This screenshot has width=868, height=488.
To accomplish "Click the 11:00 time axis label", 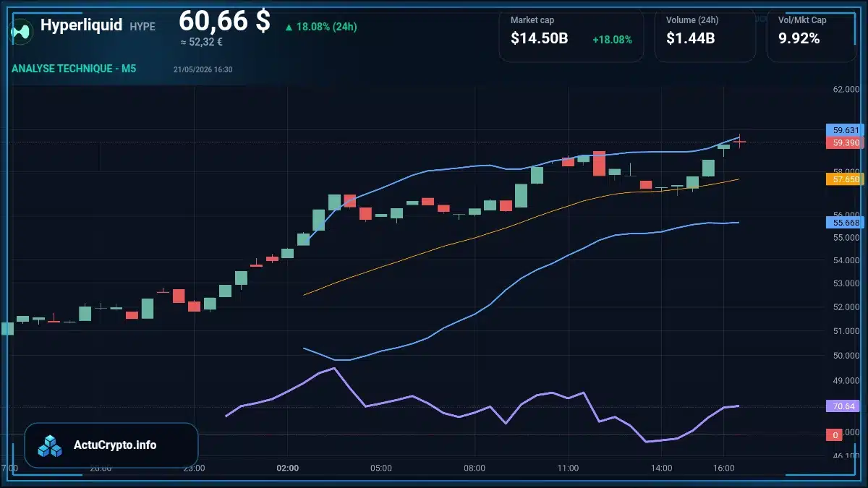I will click(x=568, y=468).
